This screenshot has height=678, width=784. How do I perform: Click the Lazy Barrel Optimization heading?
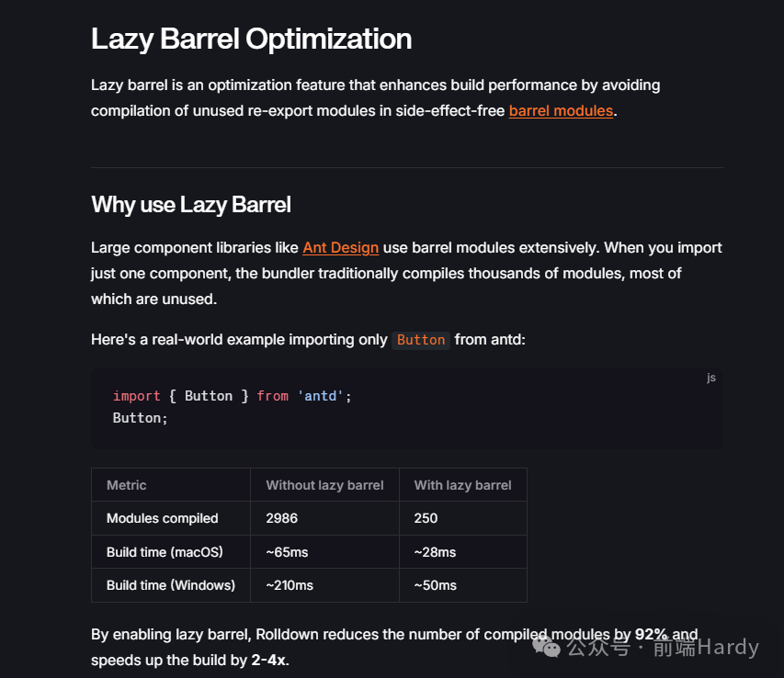(x=251, y=39)
